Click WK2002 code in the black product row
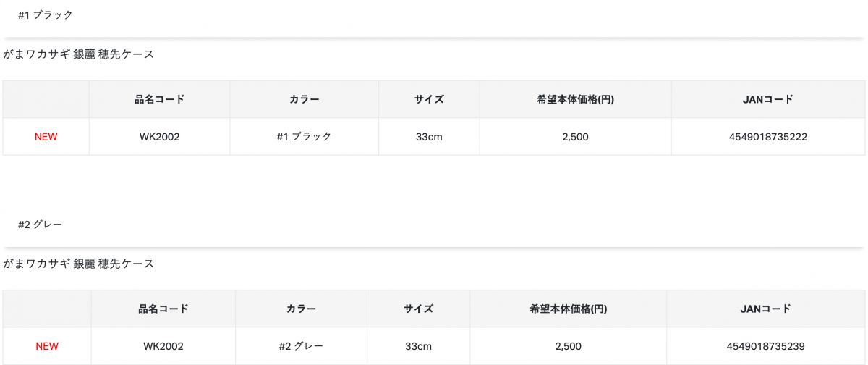The image size is (868, 365). (x=159, y=137)
